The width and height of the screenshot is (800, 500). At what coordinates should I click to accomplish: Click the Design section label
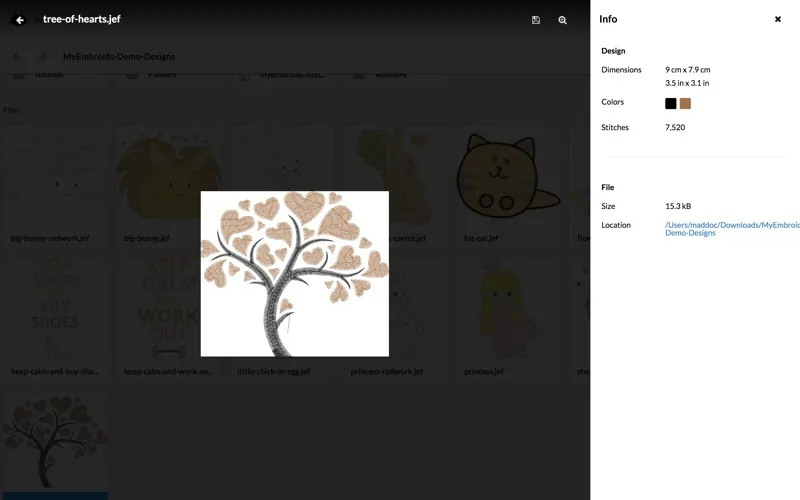[x=613, y=51]
